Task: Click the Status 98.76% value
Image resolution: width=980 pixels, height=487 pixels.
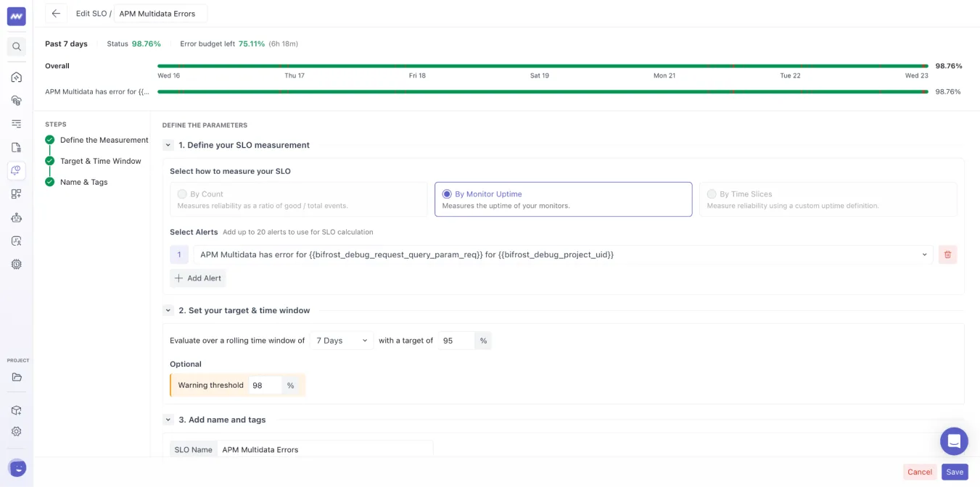Action: pos(147,44)
